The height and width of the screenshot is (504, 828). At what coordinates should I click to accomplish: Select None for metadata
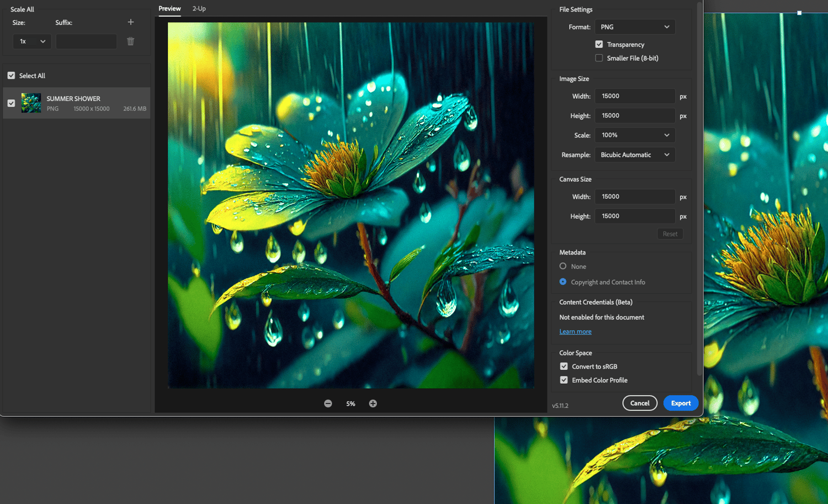[563, 266]
